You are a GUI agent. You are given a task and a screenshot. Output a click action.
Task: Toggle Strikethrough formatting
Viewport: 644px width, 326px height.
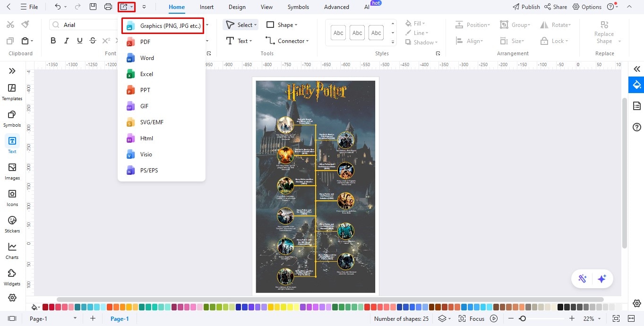pyautogui.click(x=93, y=41)
